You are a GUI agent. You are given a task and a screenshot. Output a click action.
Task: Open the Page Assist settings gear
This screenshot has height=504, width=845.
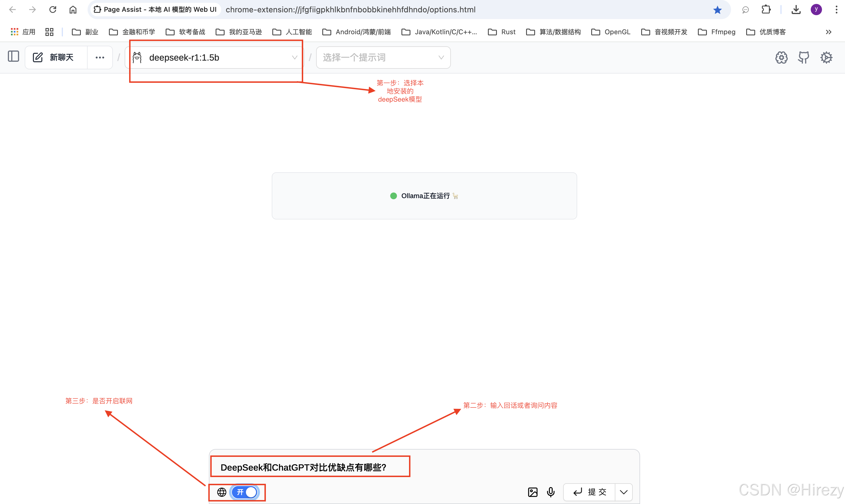click(826, 58)
